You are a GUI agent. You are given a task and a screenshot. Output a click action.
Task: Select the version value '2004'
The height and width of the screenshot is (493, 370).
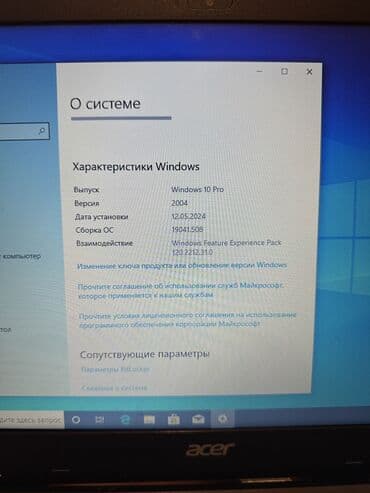pyautogui.click(x=180, y=203)
